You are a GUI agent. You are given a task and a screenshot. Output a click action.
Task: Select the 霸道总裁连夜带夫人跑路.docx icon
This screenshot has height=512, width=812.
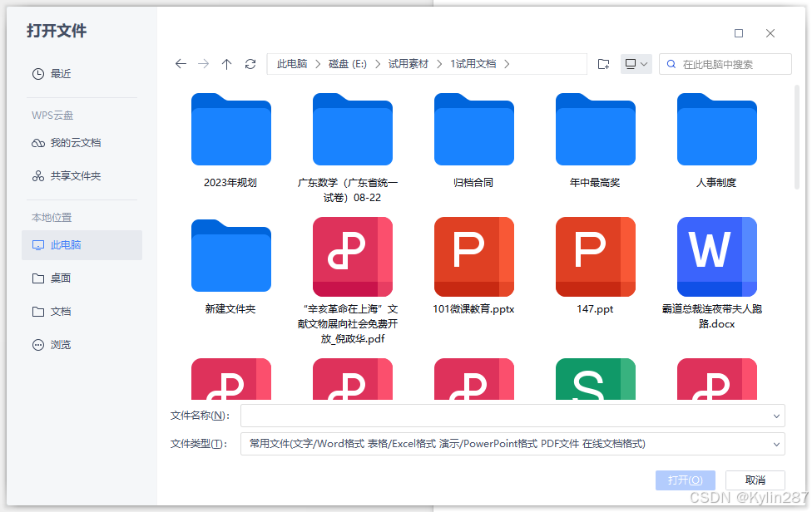tap(716, 257)
